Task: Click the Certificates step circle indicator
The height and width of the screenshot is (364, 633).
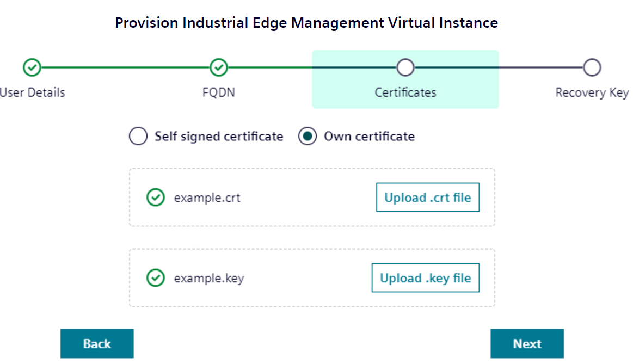Action: 405,67
